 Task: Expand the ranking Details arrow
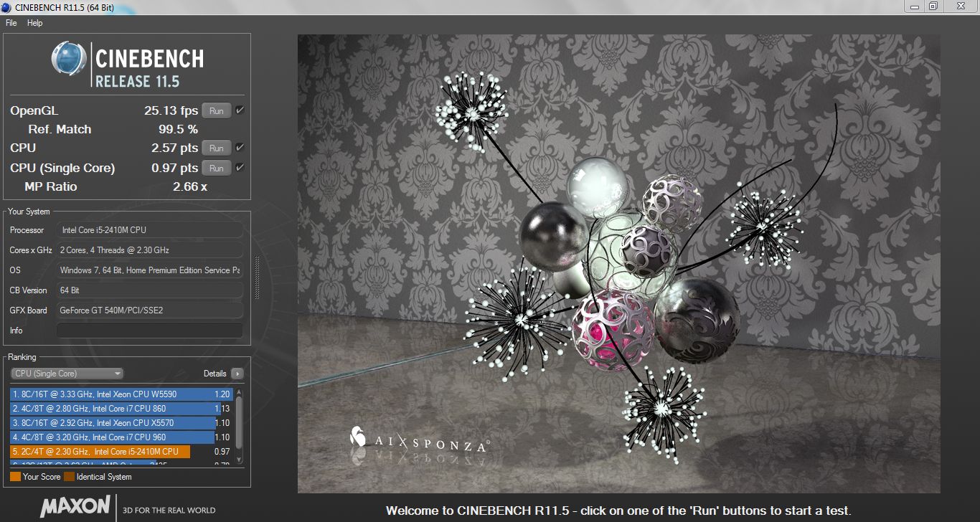tap(237, 374)
